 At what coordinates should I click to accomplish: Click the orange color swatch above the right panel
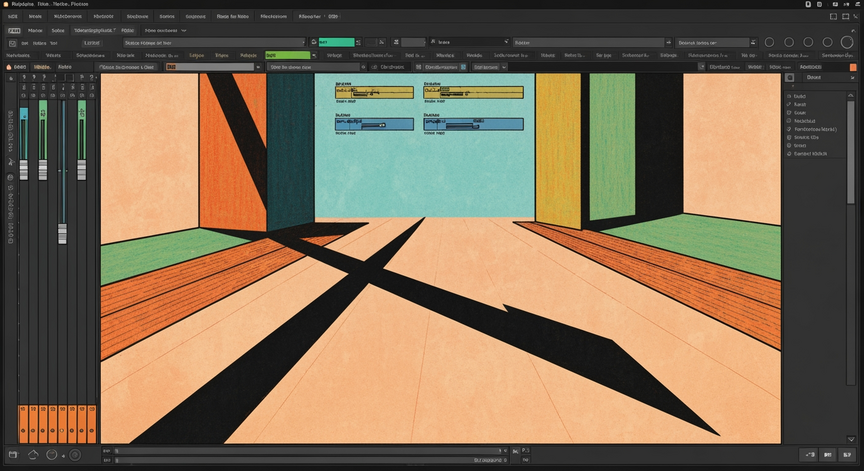(x=854, y=67)
